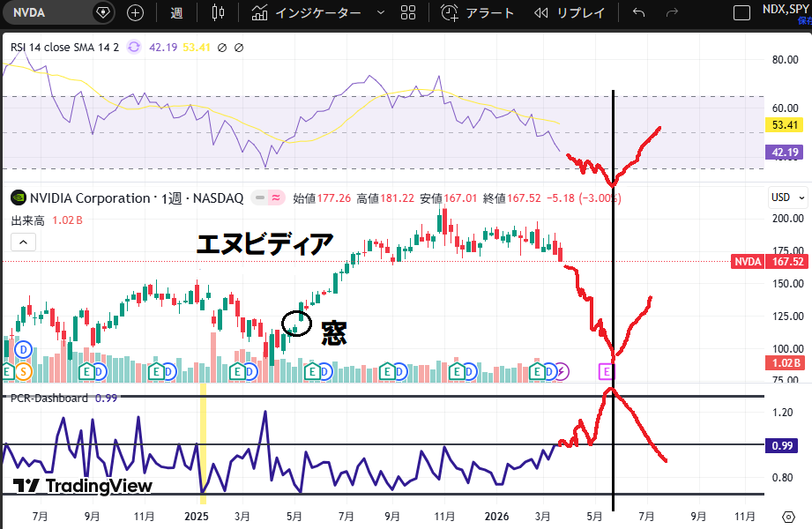This screenshot has width=812, height=529.
Task: Click the purple upcoming earnings E marker
Action: click(607, 371)
